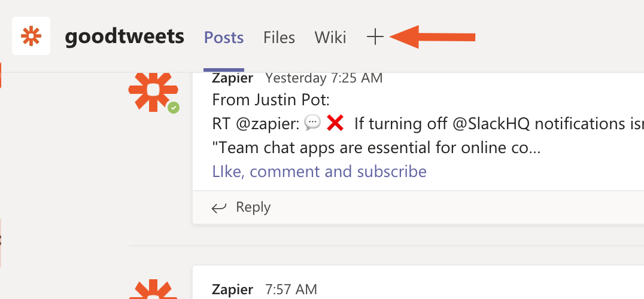Screen dimensions: 644x299
Task: Click Zapier avatar on Yesterday 7:25 AM post
Action: pos(153,90)
